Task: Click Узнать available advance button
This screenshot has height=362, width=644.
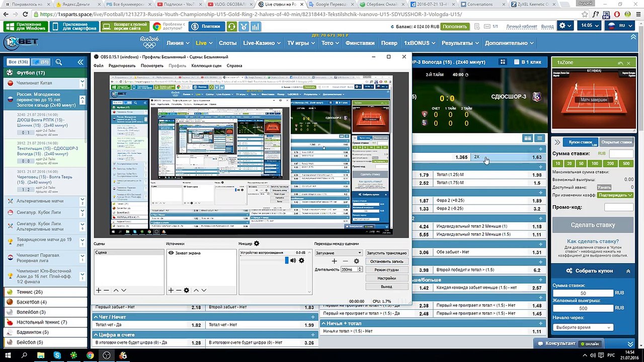Action: coord(604,187)
